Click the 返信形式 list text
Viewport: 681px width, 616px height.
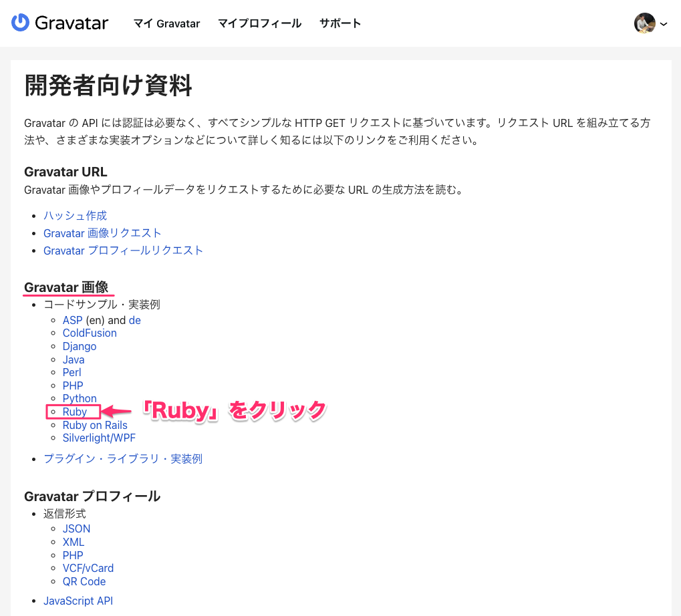65,514
